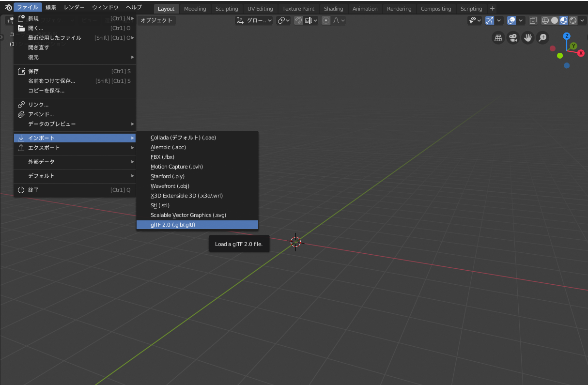588x385 pixels.
Task: Click the orthographic grid toggle icon
Action: click(498, 37)
